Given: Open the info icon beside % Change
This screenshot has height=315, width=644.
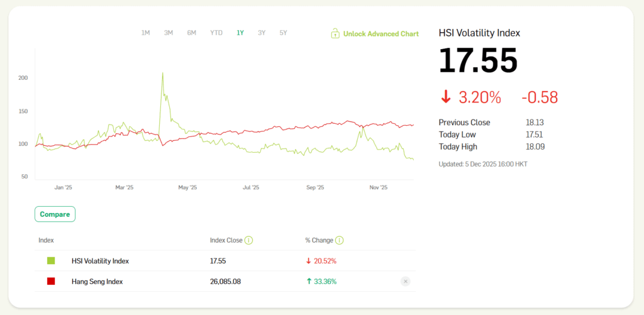Looking at the screenshot, I should pyautogui.click(x=339, y=240).
